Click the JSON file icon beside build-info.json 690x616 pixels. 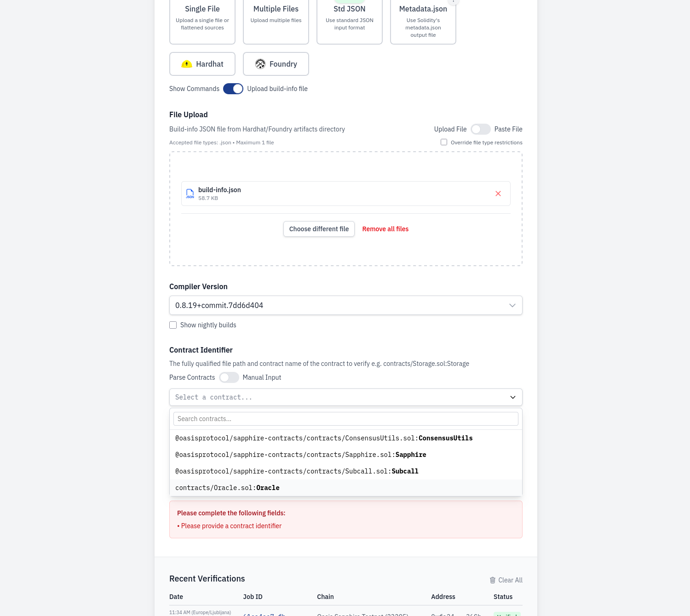(x=190, y=194)
